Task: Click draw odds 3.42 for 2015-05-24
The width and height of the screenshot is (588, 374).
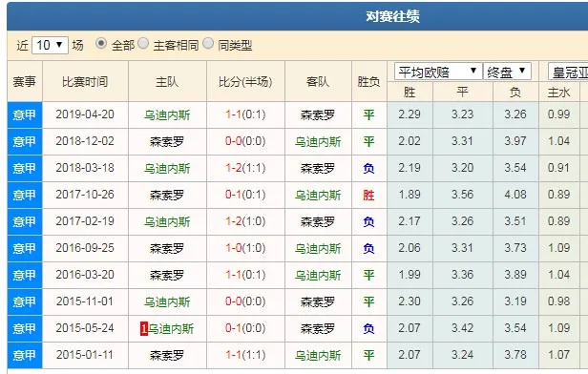Action: point(462,328)
